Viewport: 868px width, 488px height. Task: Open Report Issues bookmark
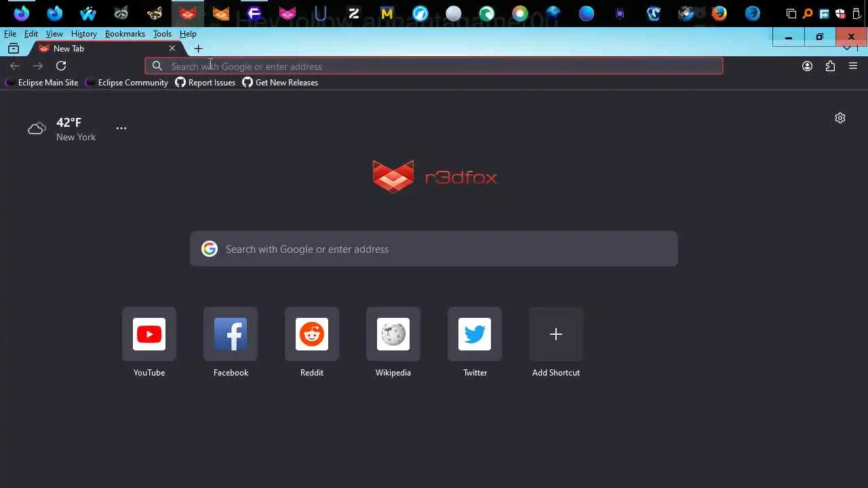[205, 83]
